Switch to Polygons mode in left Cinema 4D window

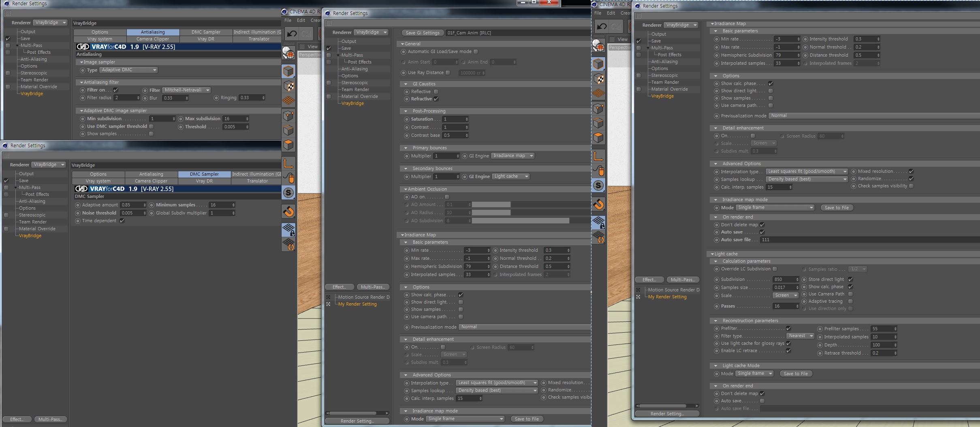[288, 145]
